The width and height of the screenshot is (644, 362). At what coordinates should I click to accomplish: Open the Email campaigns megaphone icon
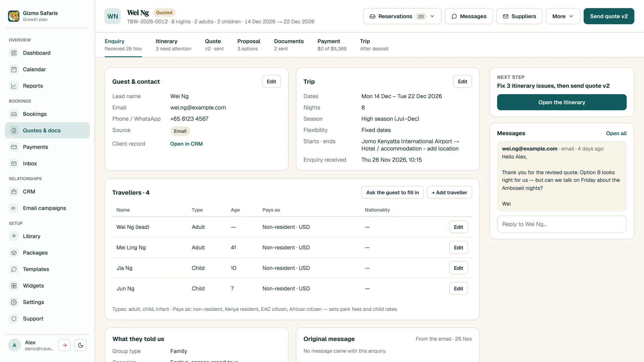pos(14,208)
